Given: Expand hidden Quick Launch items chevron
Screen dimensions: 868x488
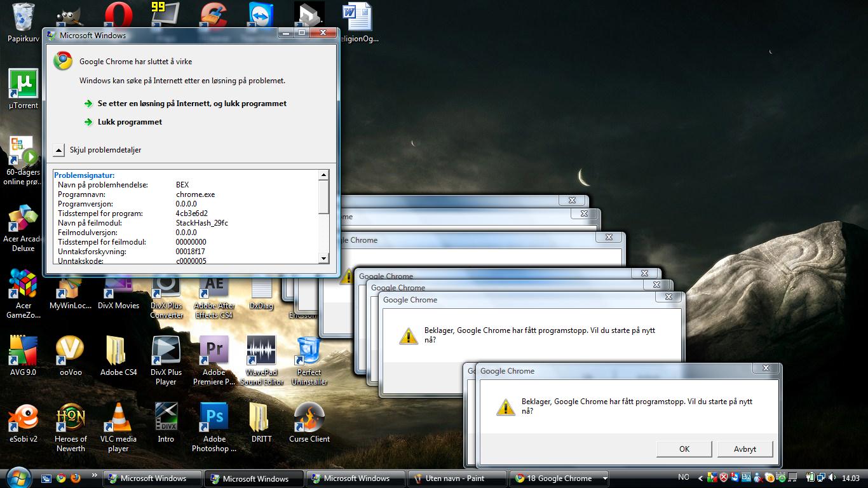Looking at the screenshot, I should [95, 475].
